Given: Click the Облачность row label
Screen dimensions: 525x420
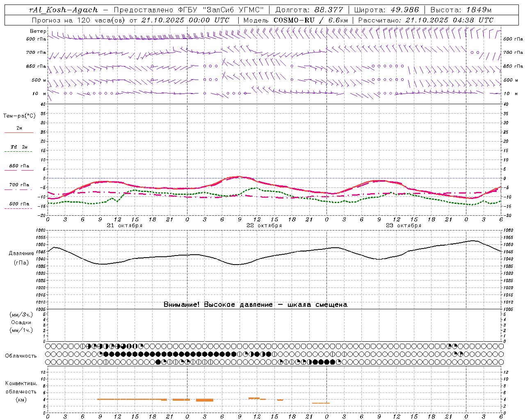Looking at the screenshot, I should click(21, 356).
